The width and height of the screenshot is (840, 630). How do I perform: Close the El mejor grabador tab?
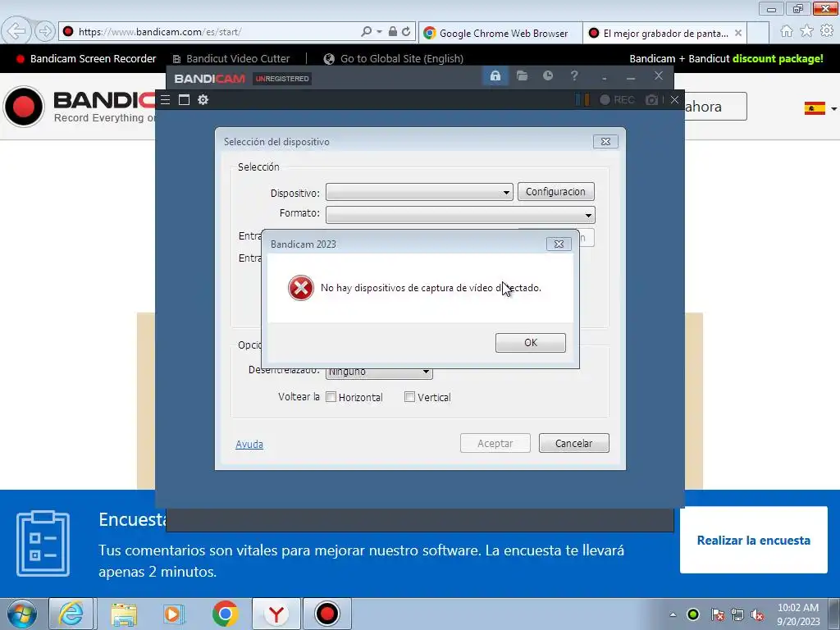[738, 33]
